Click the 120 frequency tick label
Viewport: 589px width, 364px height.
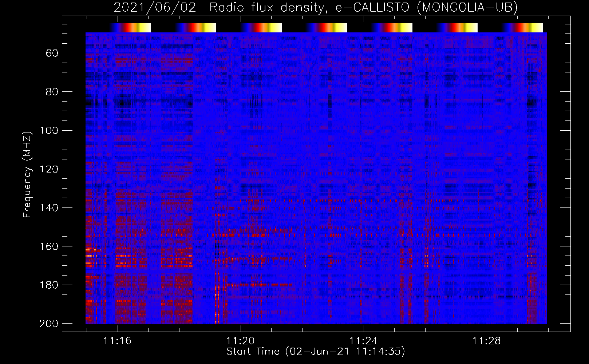click(49, 169)
